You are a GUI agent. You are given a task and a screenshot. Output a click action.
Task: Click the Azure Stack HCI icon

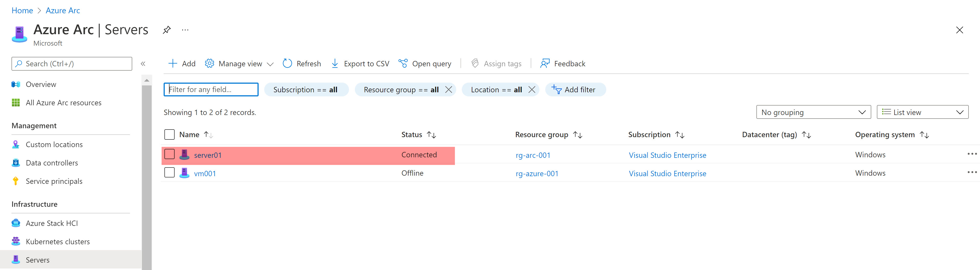[x=16, y=223]
